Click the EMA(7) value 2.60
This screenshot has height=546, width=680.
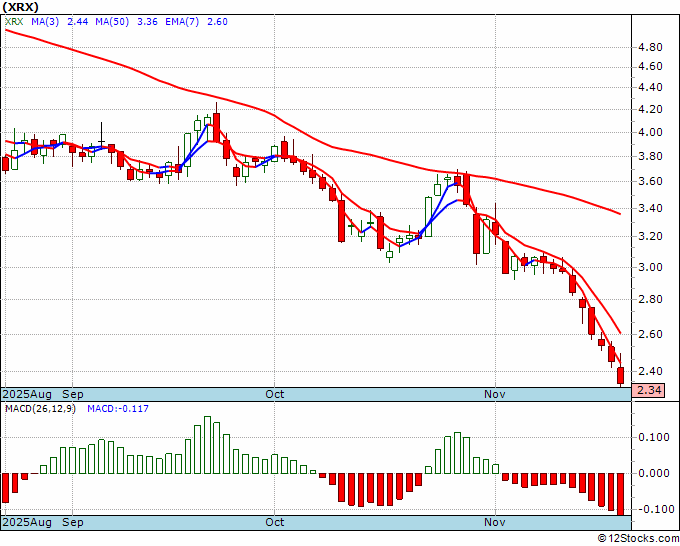pyautogui.click(x=217, y=22)
